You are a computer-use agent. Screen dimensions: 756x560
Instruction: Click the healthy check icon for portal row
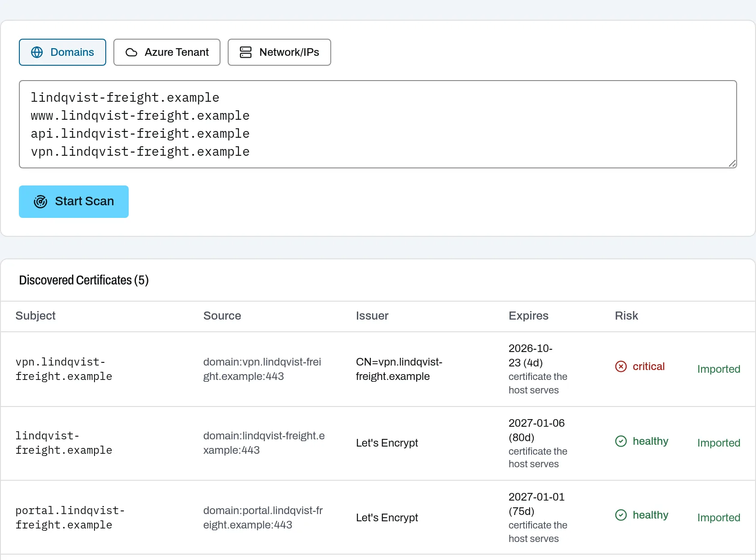(x=621, y=515)
